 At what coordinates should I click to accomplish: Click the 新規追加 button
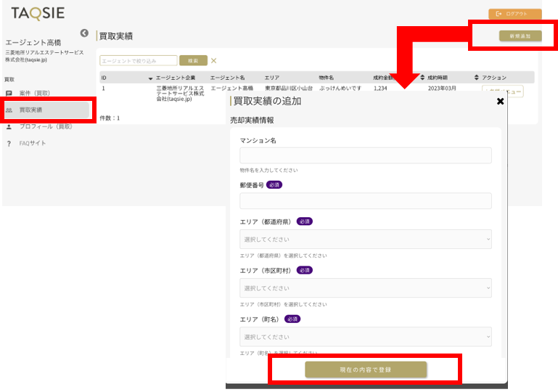click(x=520, y=36)
